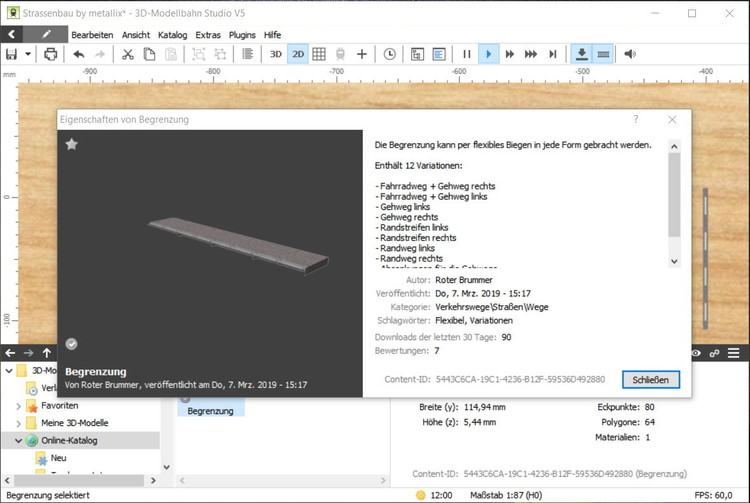750x503 pixels.
Task: Click the grid display icon
Action: pyautogui.click(x=319, y=54)
